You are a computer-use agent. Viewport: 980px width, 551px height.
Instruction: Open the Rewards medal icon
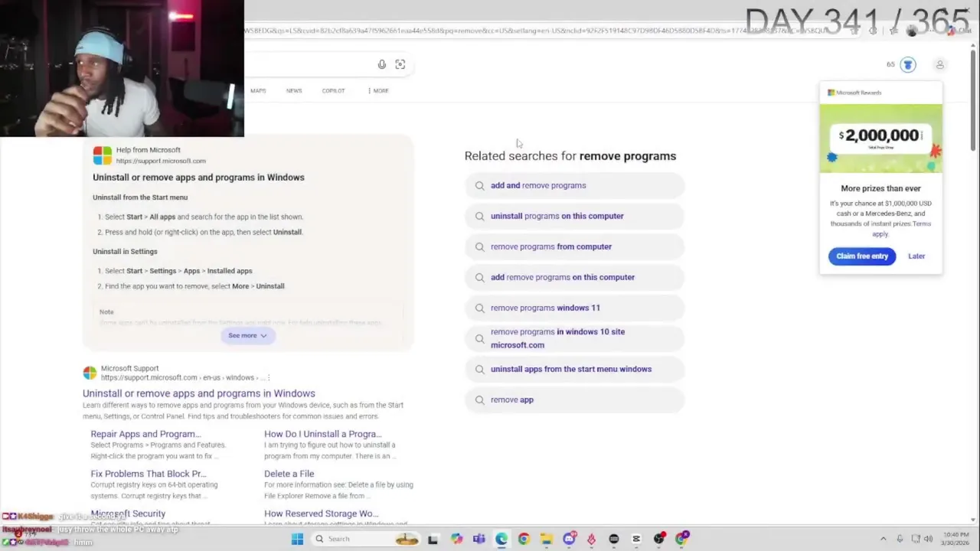pyautogui.click(x=908, y=65)
